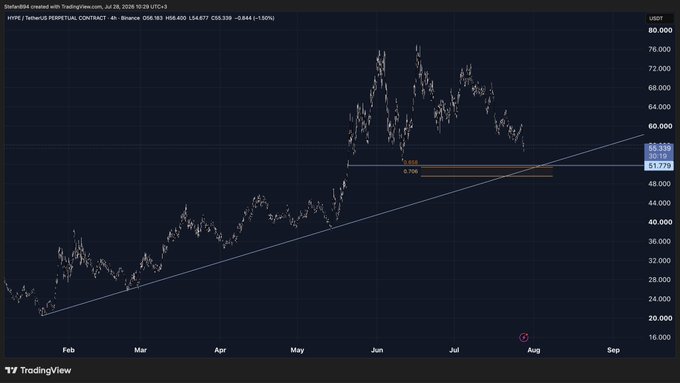The width and height of the screenshot is (680, 383).
Task: Click the 72.000 price axis label
Action: (x=660, y=69)
